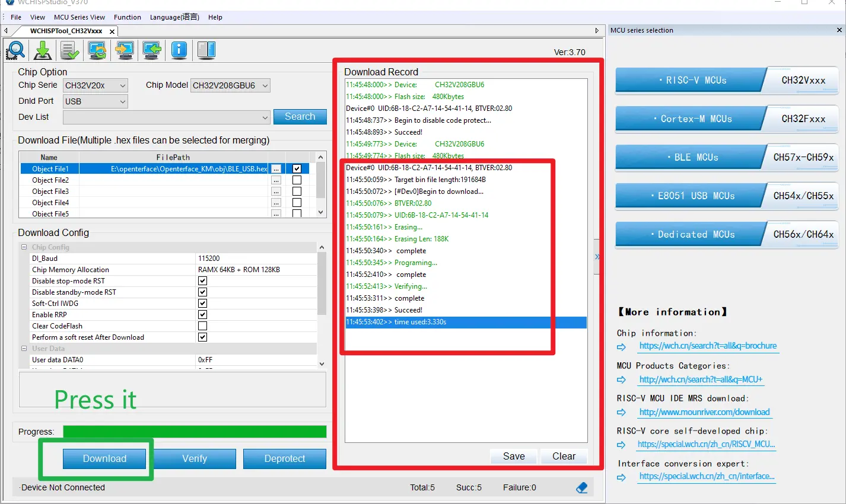The width and height of the screenshot is (846, 504).
Task: Uncheck the Object File1 checkbox
Action: [297, 169]
